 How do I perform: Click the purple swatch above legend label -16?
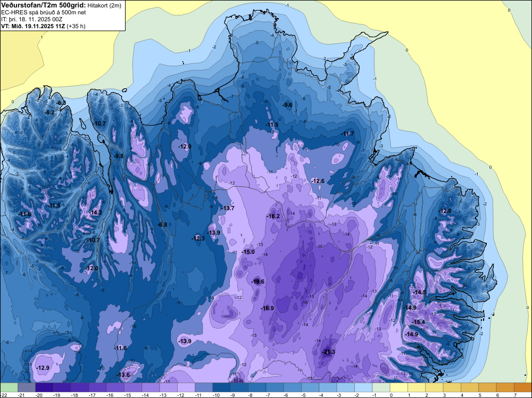115,387
